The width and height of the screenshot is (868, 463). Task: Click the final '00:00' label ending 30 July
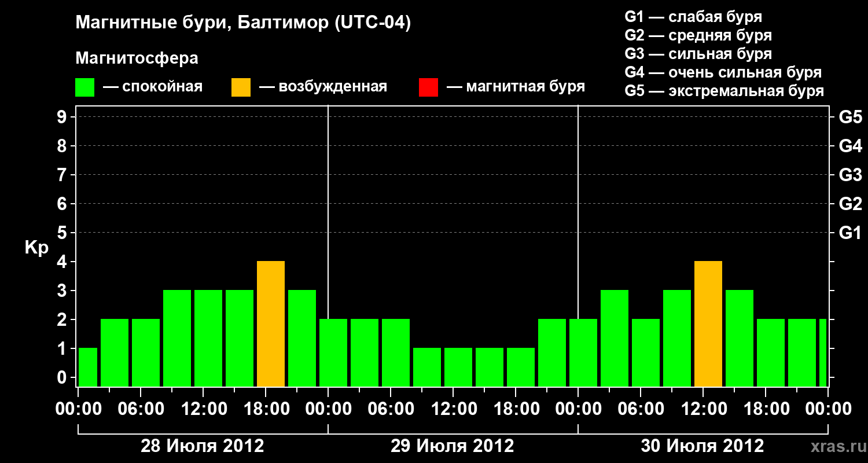[828, 409]
